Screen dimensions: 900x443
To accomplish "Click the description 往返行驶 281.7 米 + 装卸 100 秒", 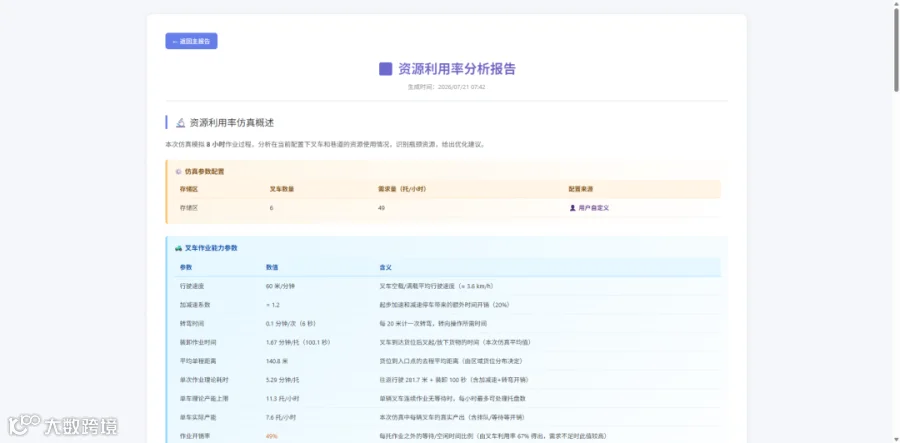I will [453, 380].
